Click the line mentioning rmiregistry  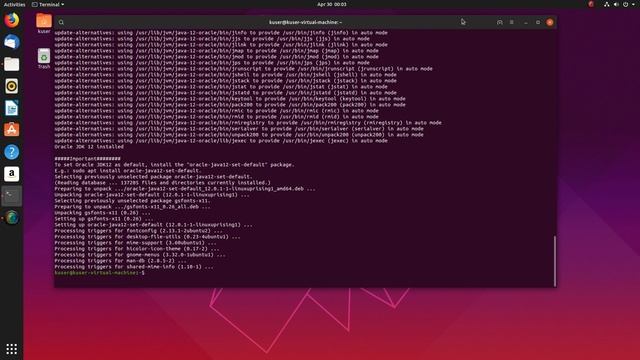pyautogui.click(x=248, y=122)
